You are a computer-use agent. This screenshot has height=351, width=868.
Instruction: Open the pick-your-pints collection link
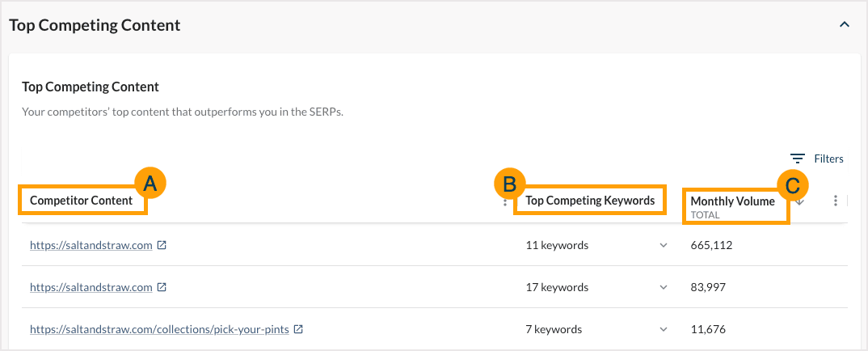[159, 329]
